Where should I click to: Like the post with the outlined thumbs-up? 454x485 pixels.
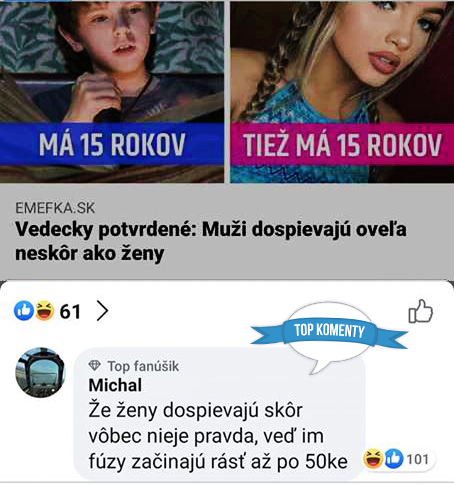pyautogui.click(x=421, y=311)
